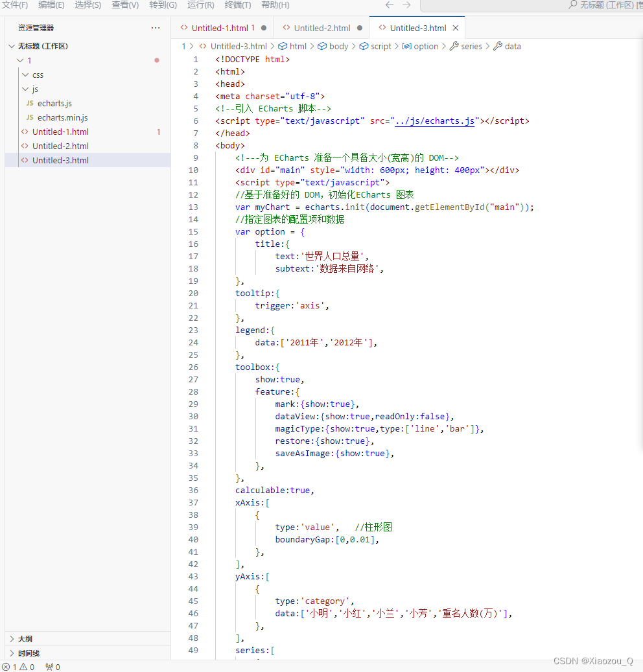Open the ../js/echarts.js script link

[x=434, y=121]
